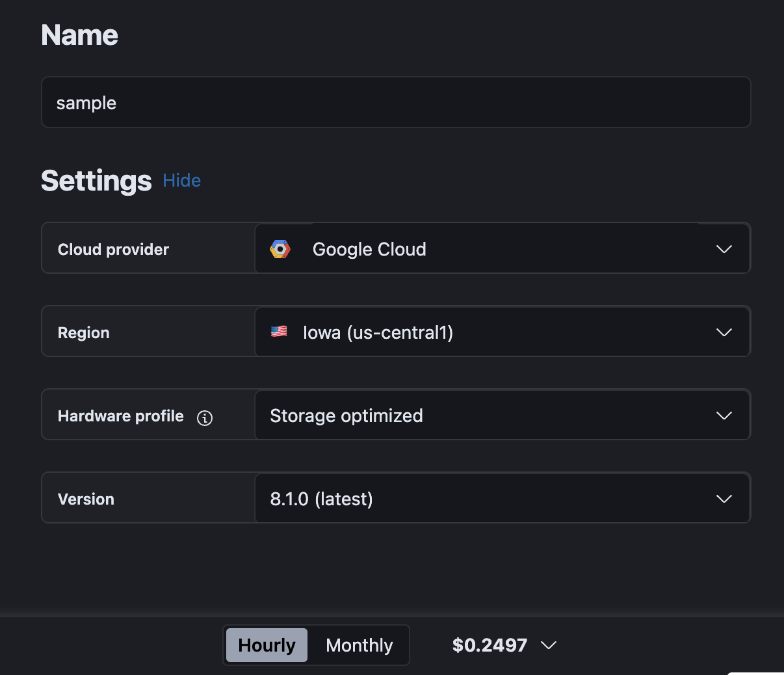Click the Cloud provider label

click(113, 250)
